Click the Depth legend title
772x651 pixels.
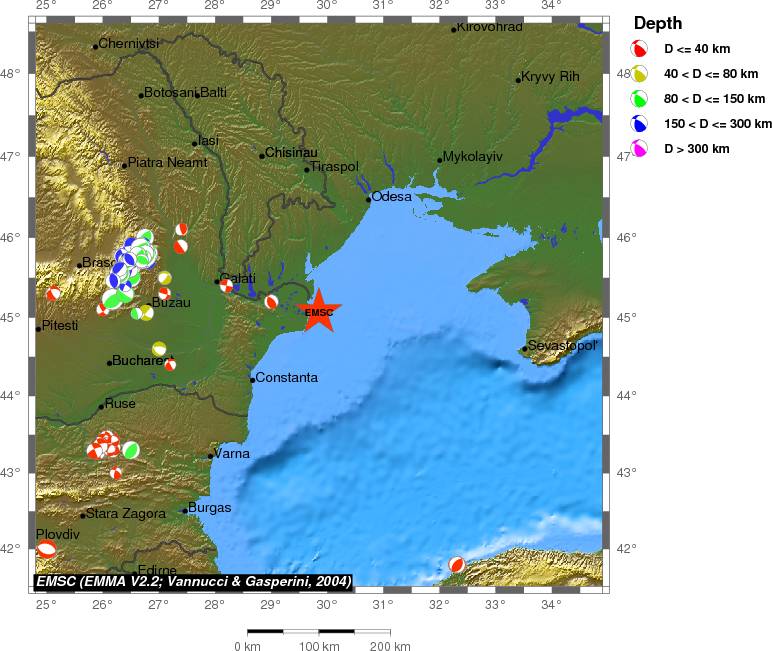(x=658, y=23)
